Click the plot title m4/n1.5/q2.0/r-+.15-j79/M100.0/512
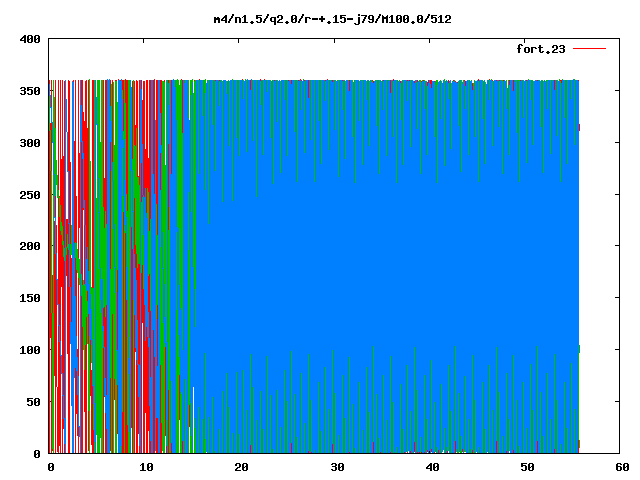This screenshot has width=640, height=480. (333, 19)
